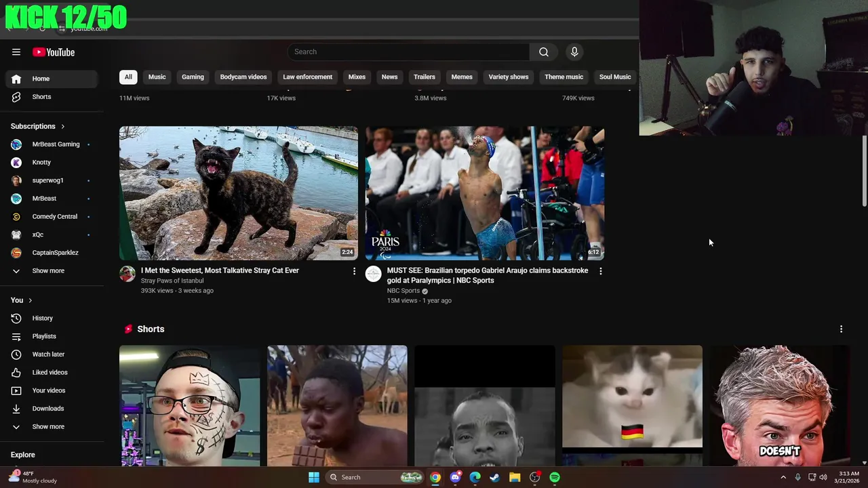The width and height of the screenshot is (868, 488).
Task: Open Spotify from the taskbar
Action: [x=555, y=477]
